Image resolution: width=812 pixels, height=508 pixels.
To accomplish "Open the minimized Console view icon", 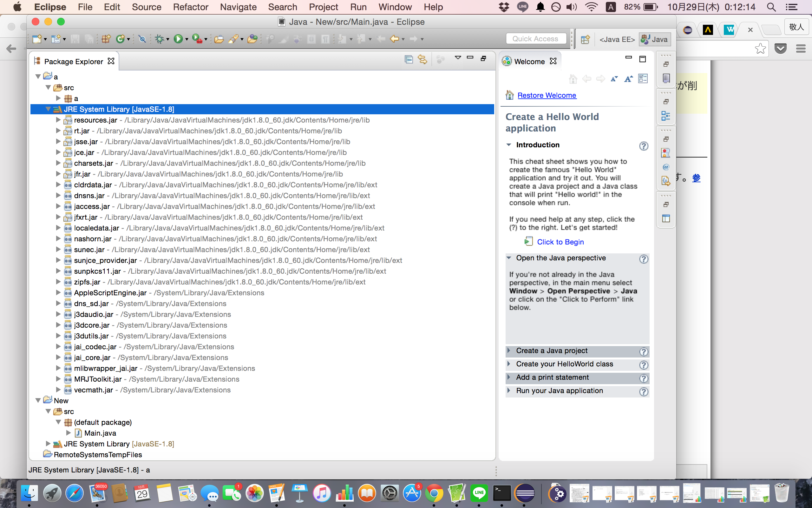I will click(x=666, y=218).
